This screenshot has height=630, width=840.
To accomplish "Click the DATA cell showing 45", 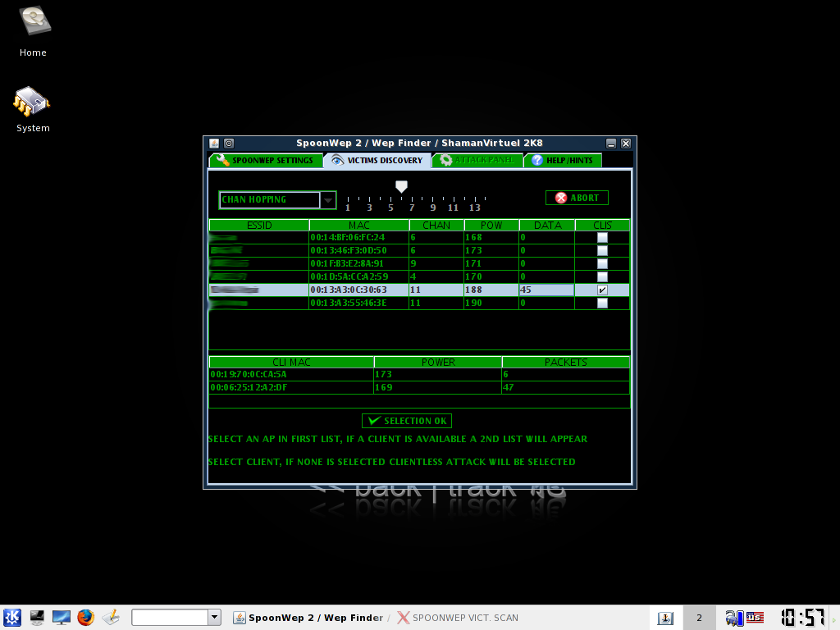I will (546, 290).
